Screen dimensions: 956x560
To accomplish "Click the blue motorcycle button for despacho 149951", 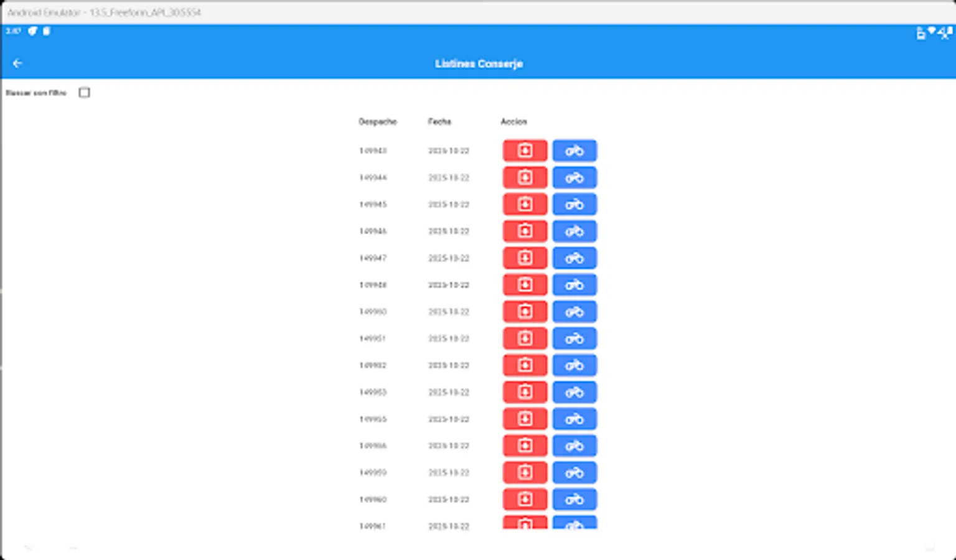I will 574,338.
